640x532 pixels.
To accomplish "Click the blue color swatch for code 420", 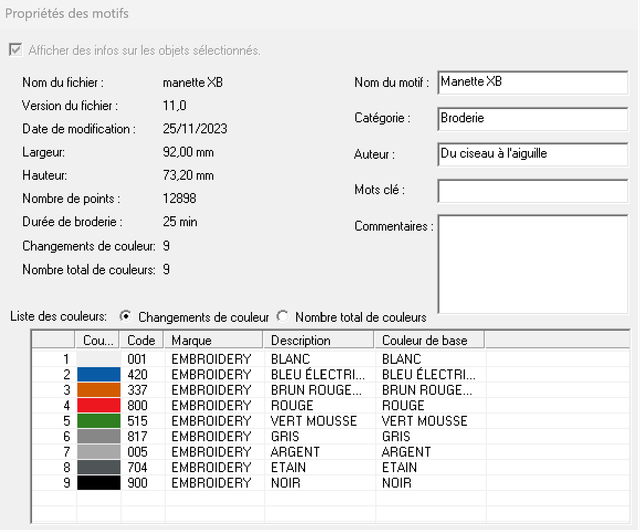I will pos(98,375).
